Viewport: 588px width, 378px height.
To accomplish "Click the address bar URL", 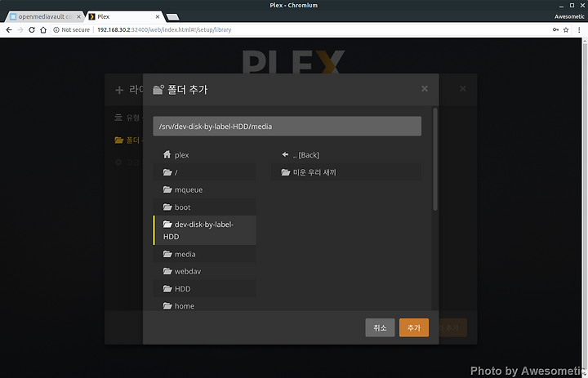I will [164, 29].
